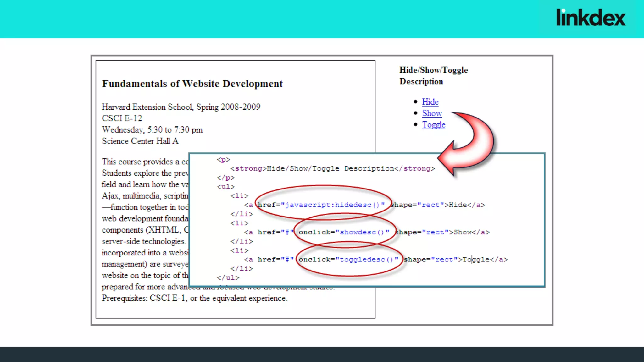Image resolution: width=644 pixels, height=362 pixels.
Task: Click the linkdex logo
Action: 591,18
